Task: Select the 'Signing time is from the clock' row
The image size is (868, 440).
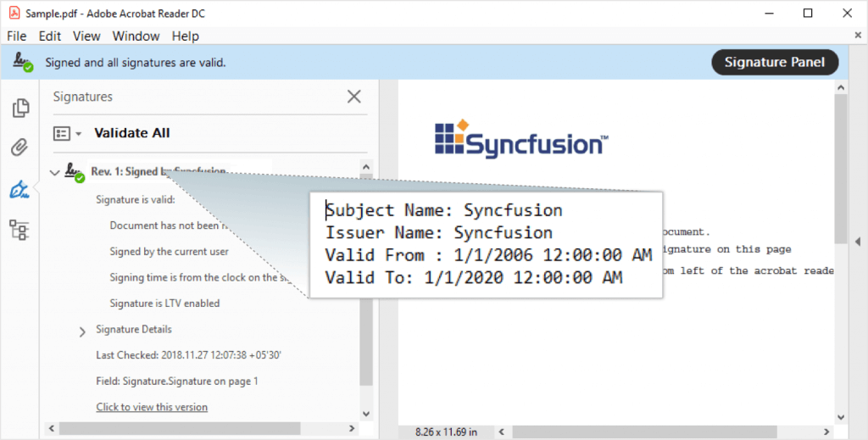Action: 200,277
